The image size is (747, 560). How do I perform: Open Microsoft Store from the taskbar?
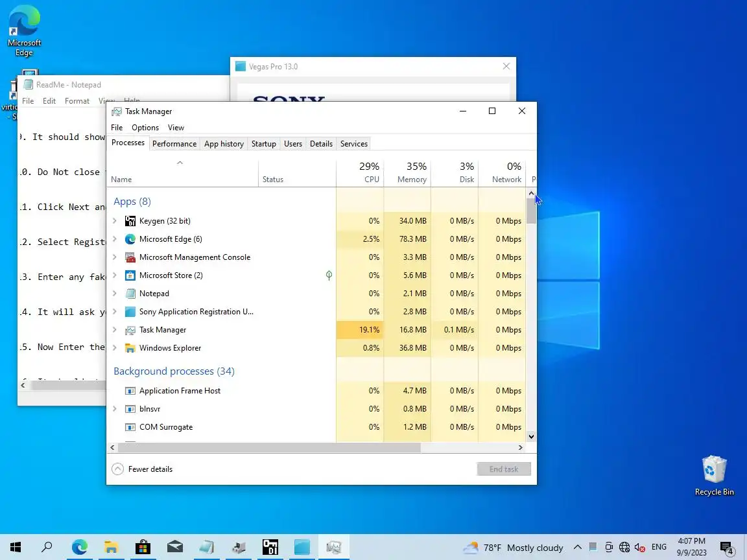click(143, 547)
